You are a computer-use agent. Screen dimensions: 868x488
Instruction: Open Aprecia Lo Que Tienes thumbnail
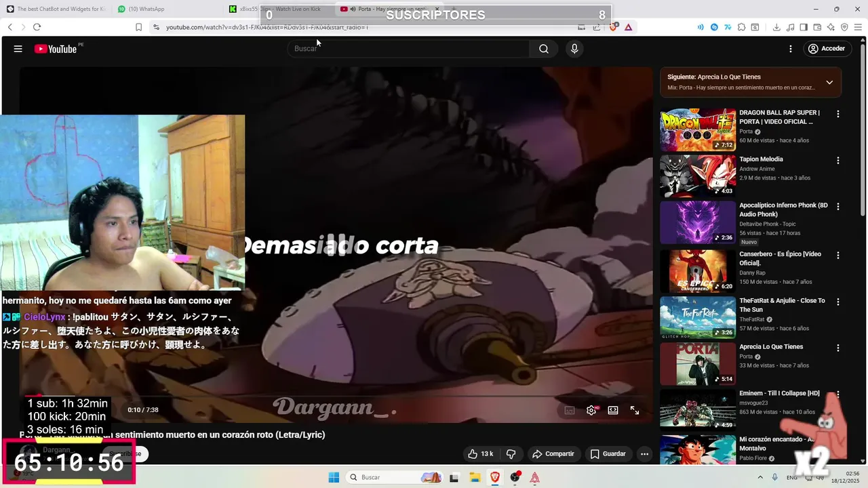(x=698, y=364)
